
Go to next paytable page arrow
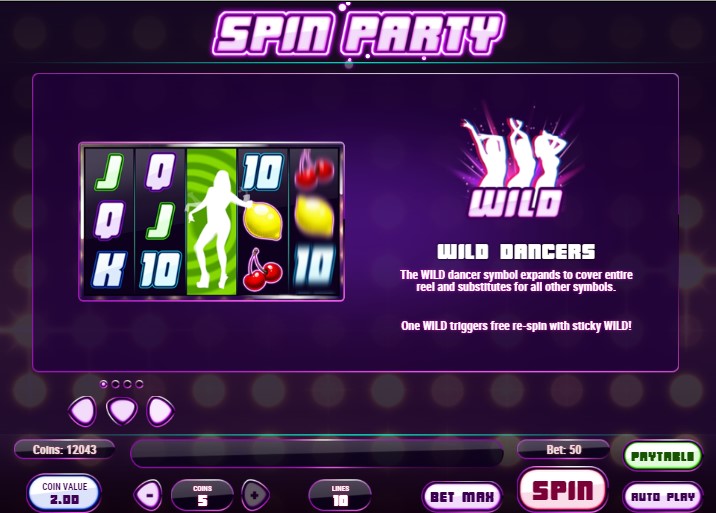[160, 411]
